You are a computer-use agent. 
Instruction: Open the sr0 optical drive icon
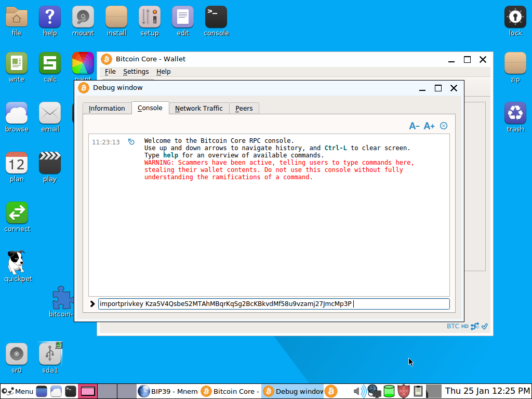coord(16,358)
